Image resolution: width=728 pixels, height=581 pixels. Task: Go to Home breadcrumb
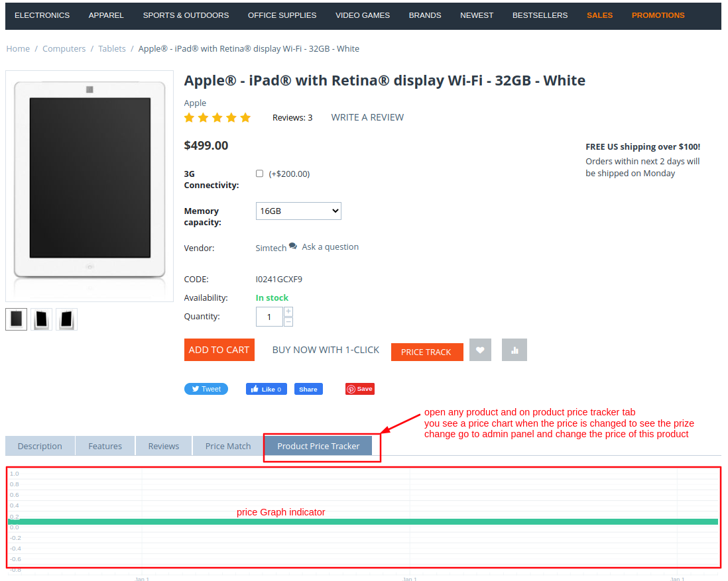(x=18, y=49)
